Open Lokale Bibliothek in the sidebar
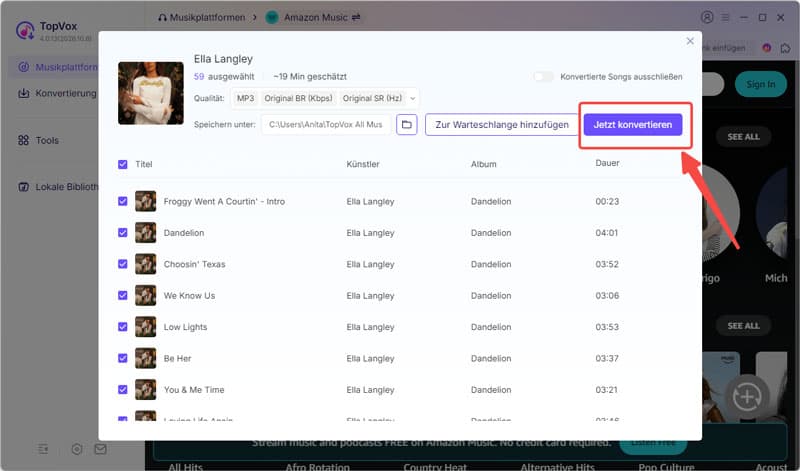800x471 pixels. pyautogui.click(x=56, y=187)
